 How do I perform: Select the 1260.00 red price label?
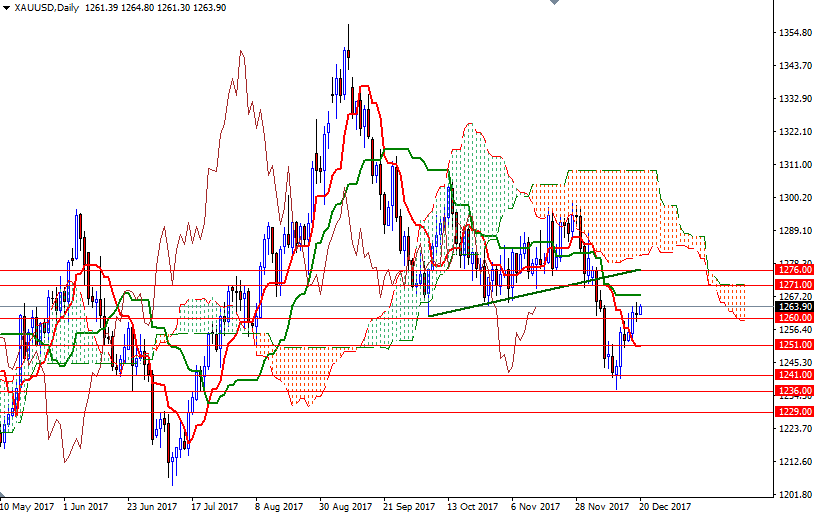(793, 318)
